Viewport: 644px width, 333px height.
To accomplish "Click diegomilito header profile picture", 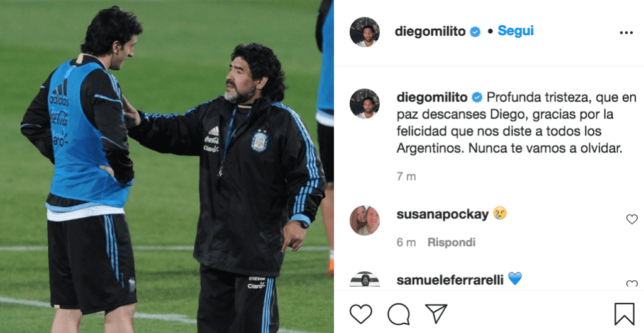I will pyautogui.click(x=364, y=32).
